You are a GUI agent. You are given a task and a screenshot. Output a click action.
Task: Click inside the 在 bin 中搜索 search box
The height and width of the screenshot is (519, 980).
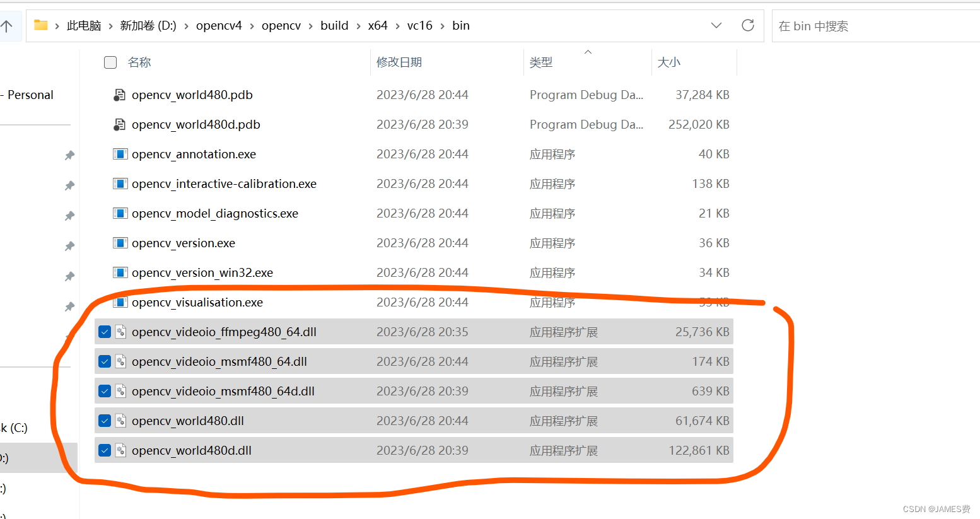point(877,26)
